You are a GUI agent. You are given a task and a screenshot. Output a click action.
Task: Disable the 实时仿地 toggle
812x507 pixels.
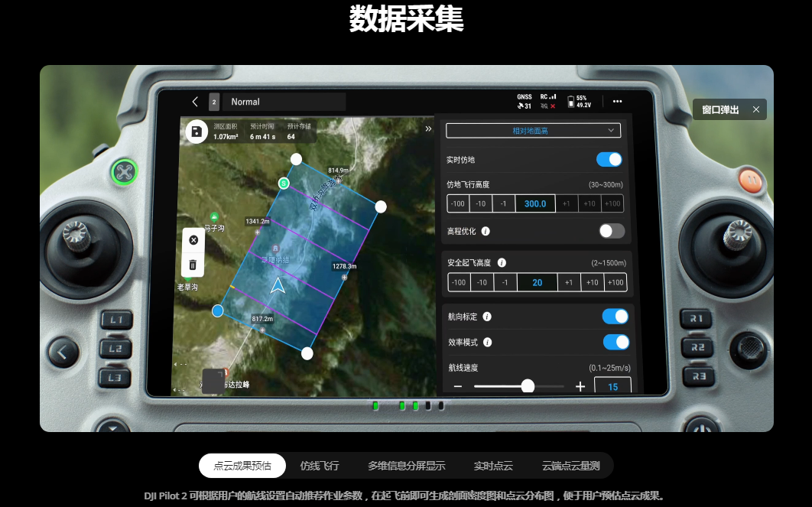click(609, 159)
